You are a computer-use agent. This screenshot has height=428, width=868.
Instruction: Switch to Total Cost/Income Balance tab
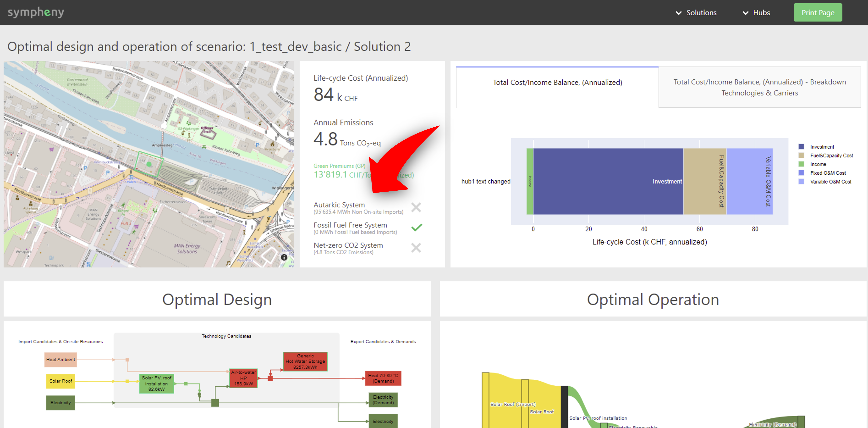coord(557,82)
